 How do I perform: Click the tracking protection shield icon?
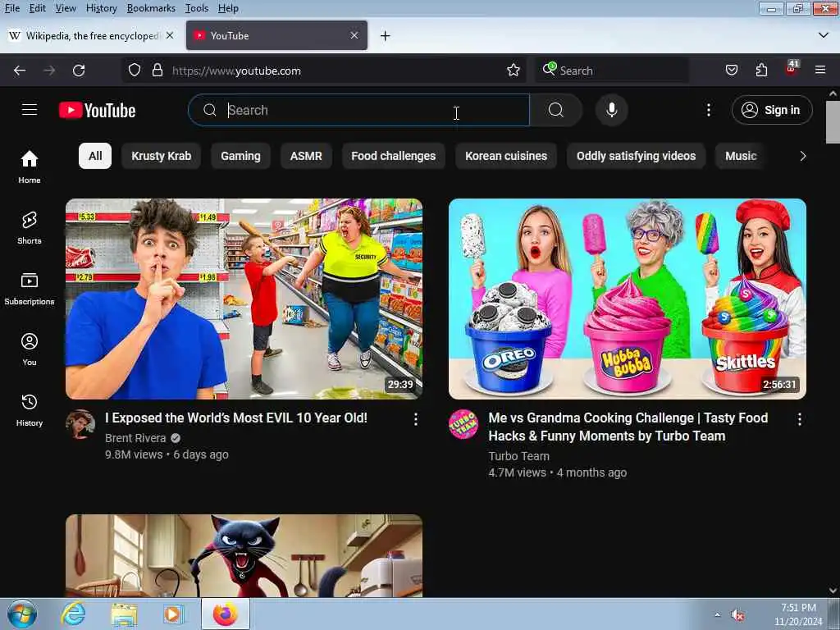point(135,71)
